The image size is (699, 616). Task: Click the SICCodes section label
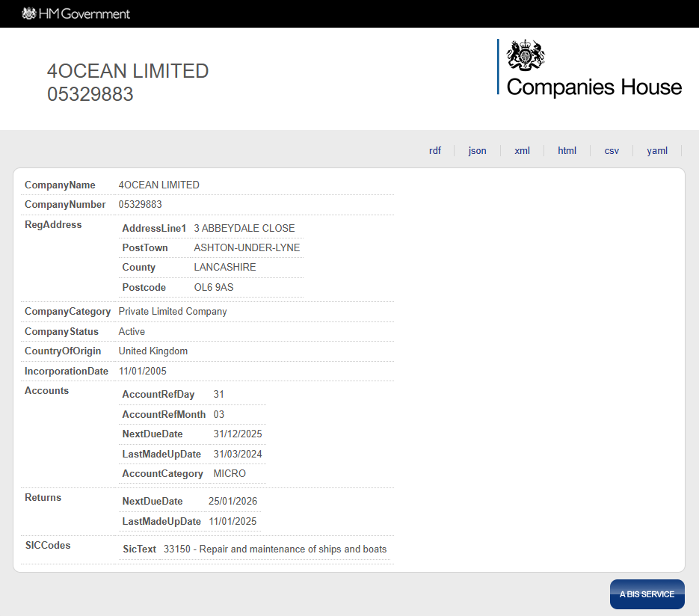click(48, 546)
